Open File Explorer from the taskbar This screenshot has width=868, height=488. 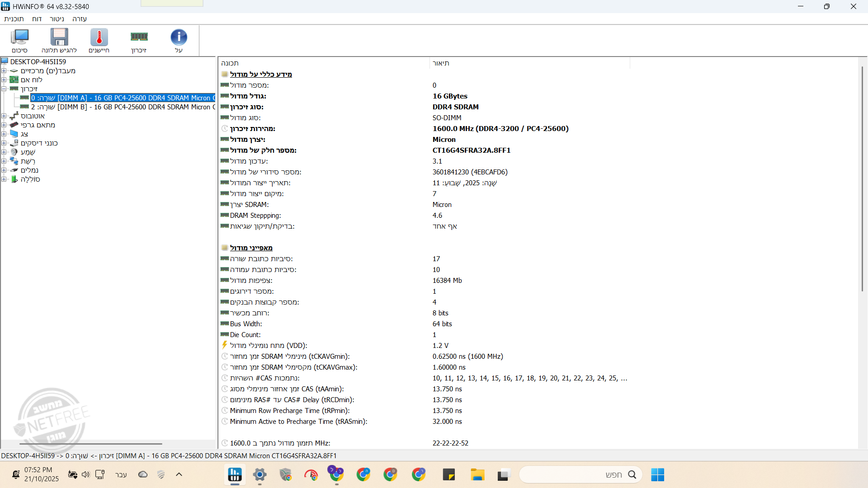point(477,475)
